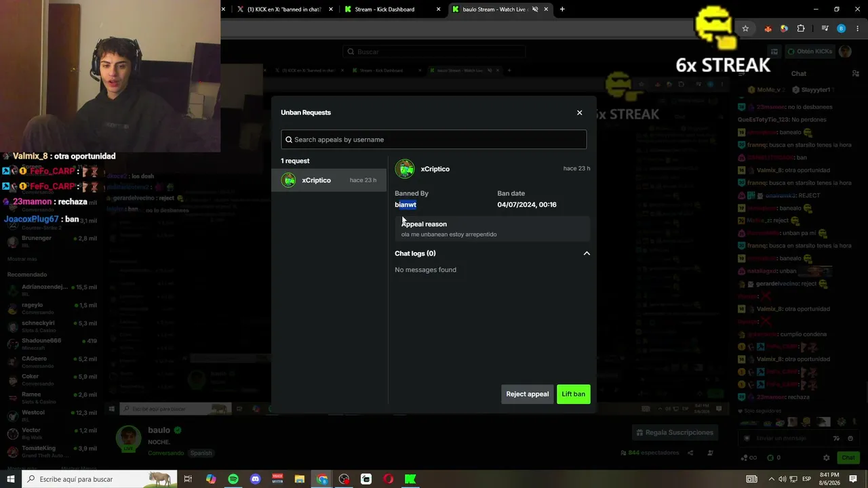Click the taskbar search box
This screenshot has height=488, width=868.
click(99, 479)
